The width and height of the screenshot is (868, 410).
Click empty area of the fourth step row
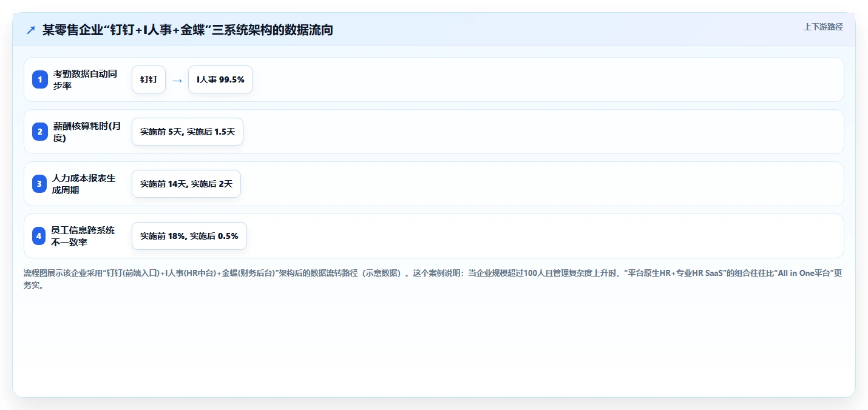pyautogui.click(x=546, y=236)
